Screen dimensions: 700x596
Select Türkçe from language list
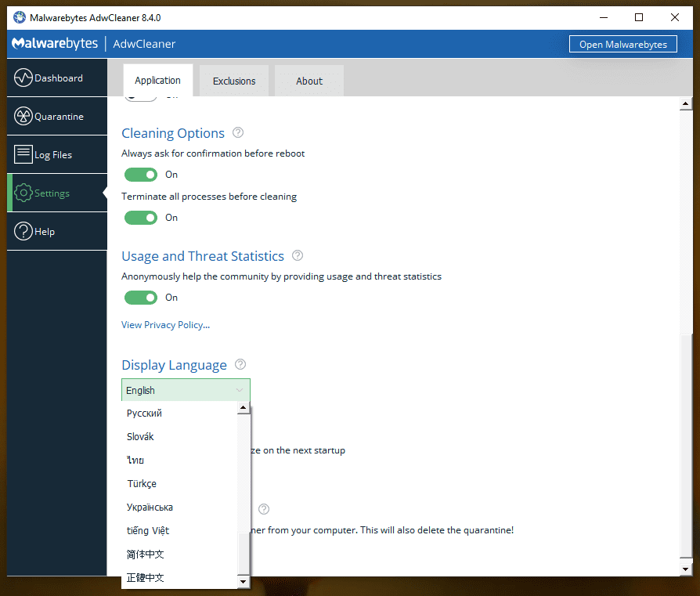pyautogui.click(x=179, y=484)
